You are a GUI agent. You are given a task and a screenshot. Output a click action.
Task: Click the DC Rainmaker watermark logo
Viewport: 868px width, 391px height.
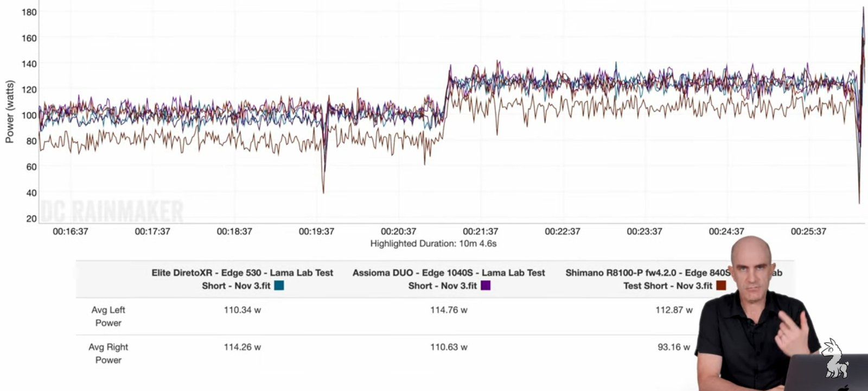pyautogui.click(x=112, y=211)
